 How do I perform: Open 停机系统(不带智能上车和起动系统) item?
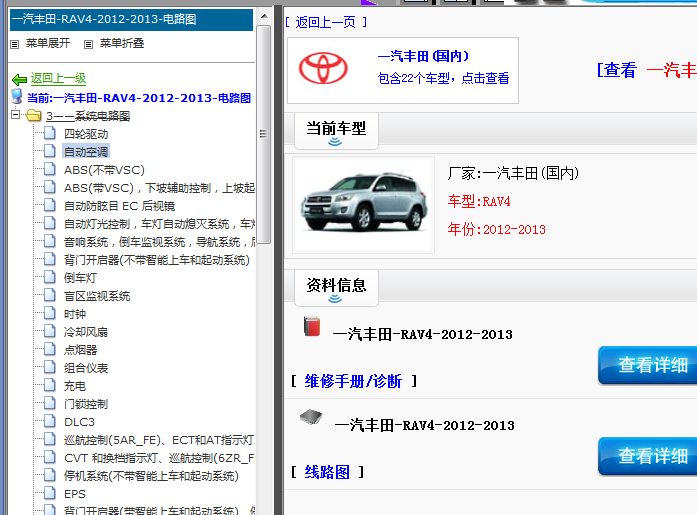coord(151,476)
